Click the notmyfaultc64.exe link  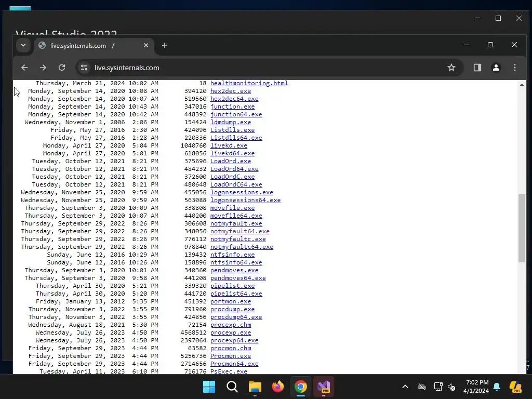click(242, 247)
